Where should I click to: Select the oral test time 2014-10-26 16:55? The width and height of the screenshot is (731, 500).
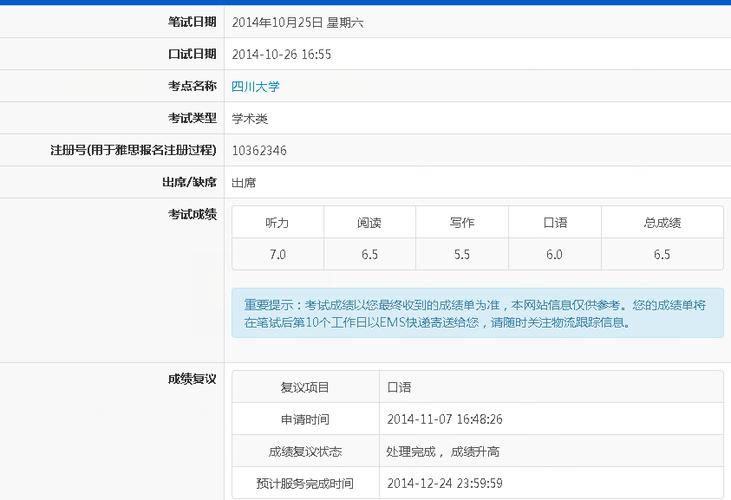282,54
